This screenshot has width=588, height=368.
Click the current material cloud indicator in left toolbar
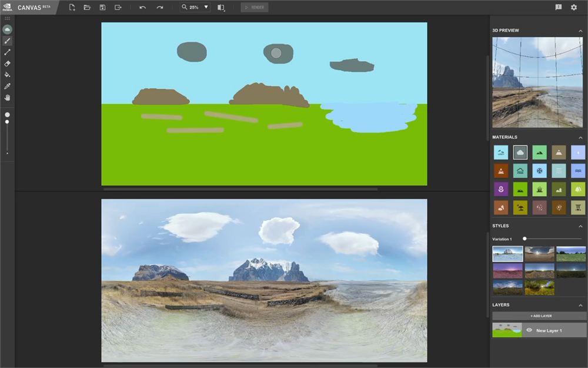[7, 29]
